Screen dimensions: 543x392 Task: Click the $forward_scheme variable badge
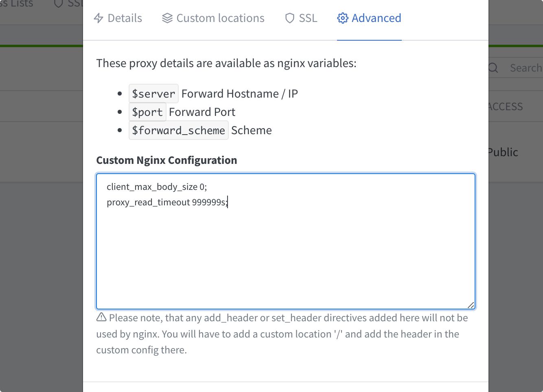click(179, 130)
